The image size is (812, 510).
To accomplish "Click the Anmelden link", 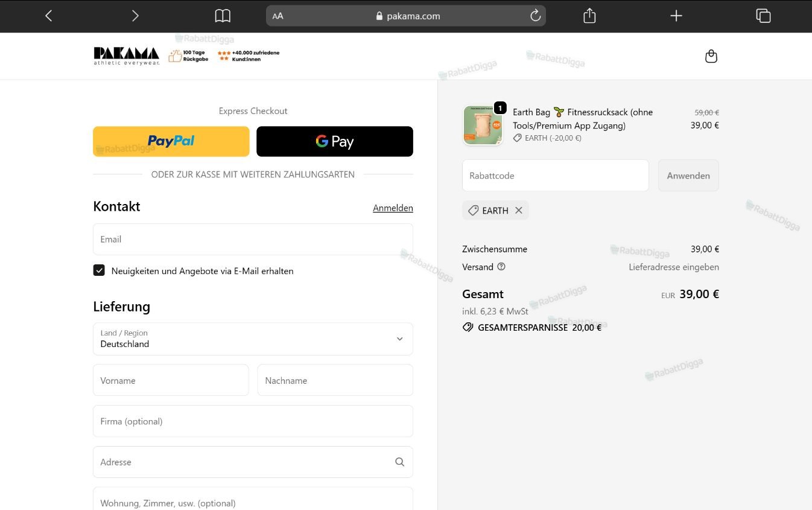I will [393, 208].
